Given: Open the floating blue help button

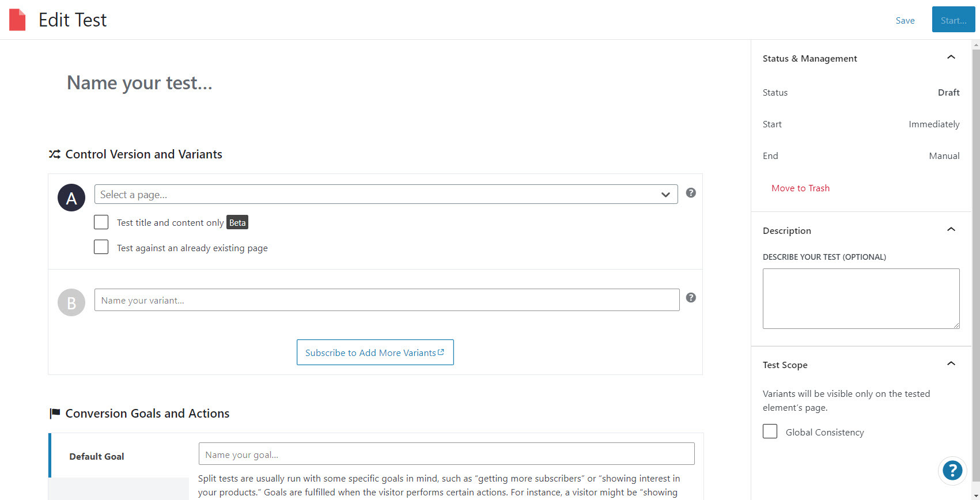Looking at the screenshot, I should 952,471.
